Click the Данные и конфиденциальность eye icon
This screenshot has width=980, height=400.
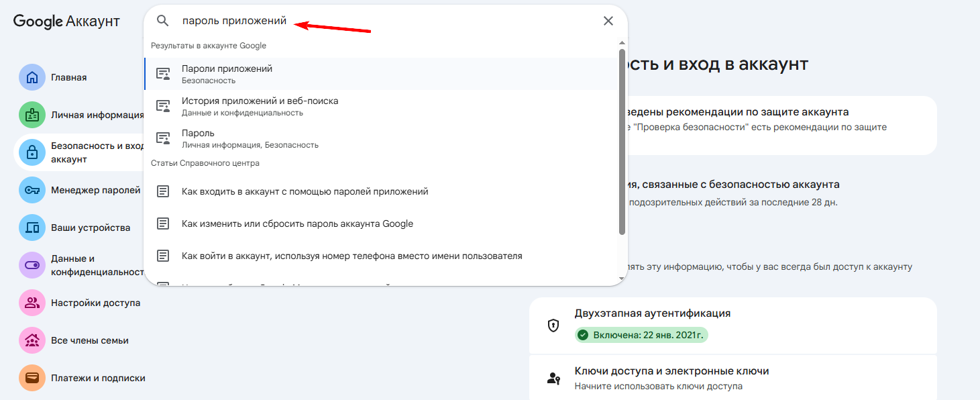32,264
